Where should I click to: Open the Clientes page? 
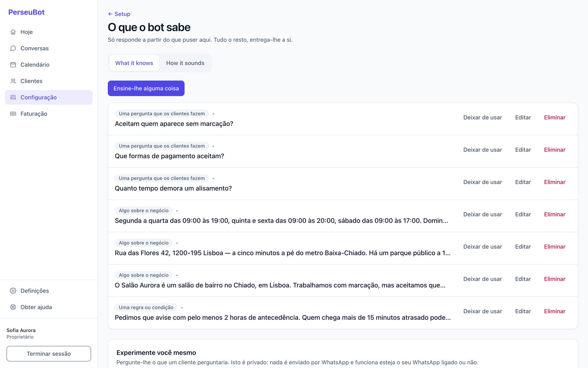click(x=49, y=81)
